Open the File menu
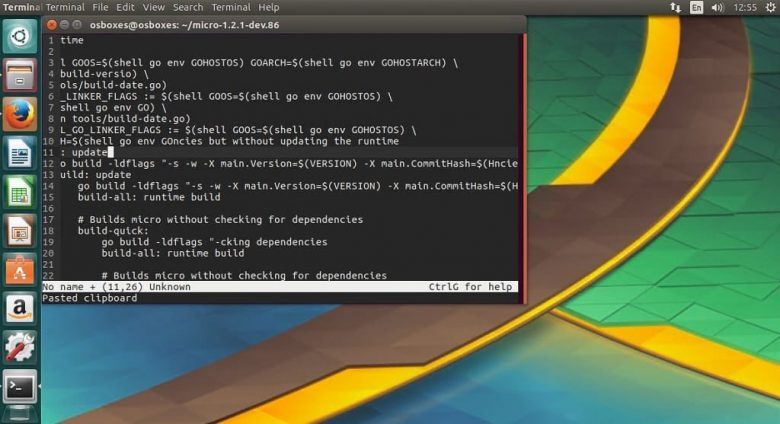 [x=102, y=7]
